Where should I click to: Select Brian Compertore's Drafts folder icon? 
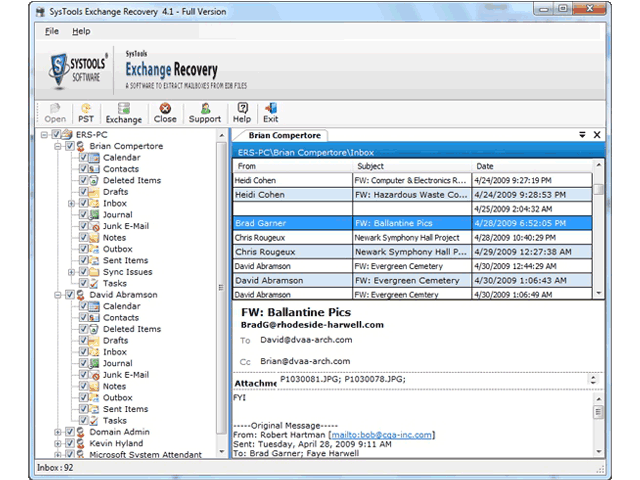pyautogui.click(x=94, y=192)
